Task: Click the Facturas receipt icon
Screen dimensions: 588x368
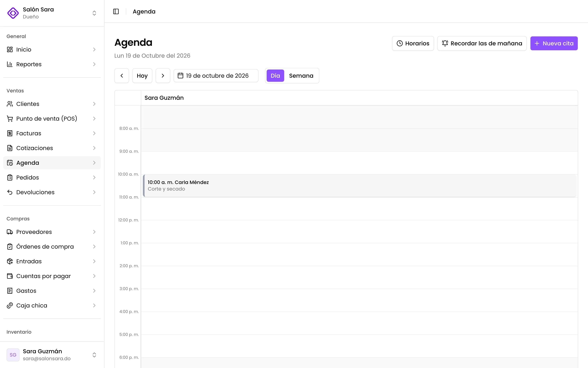Action: (x=10, y=133)
